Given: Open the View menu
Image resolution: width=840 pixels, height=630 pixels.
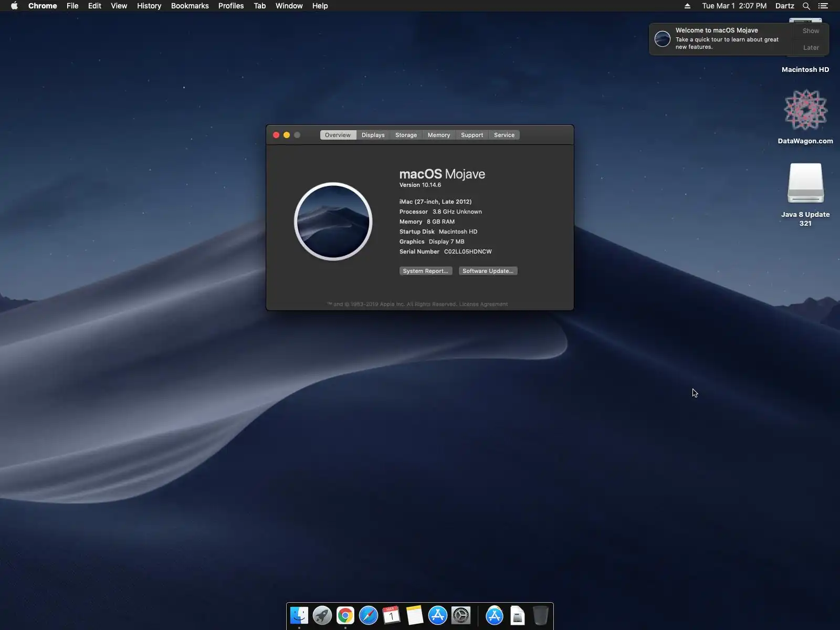Looking at the screenshot, I should 119,6.
